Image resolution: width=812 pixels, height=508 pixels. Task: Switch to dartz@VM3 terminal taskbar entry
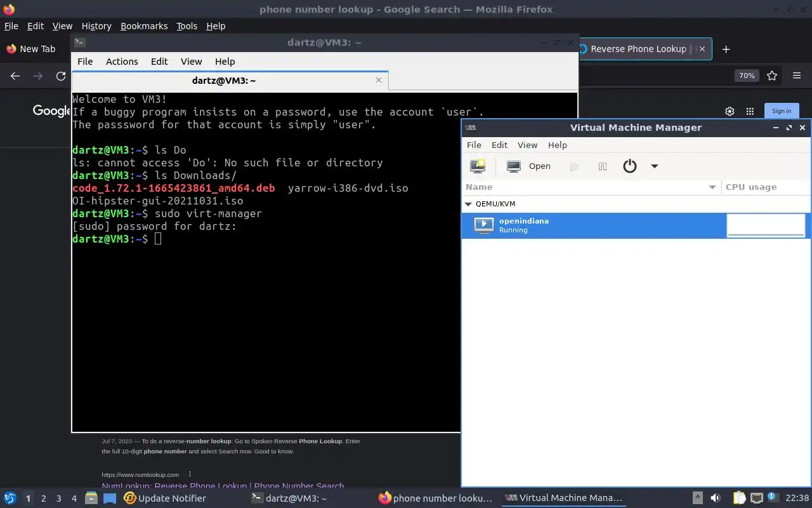(289, 498)
